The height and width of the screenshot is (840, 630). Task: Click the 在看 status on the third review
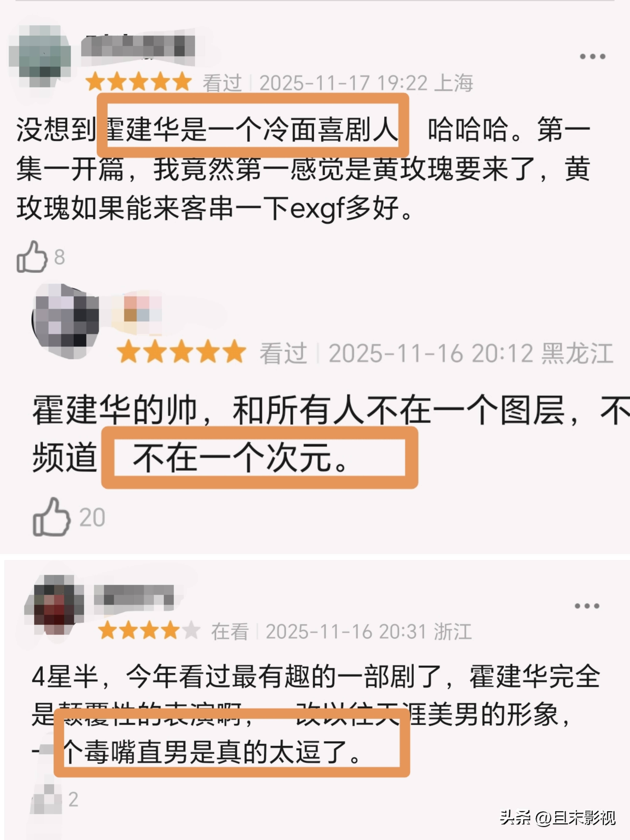pyautogui.click(x=230, y=632)
